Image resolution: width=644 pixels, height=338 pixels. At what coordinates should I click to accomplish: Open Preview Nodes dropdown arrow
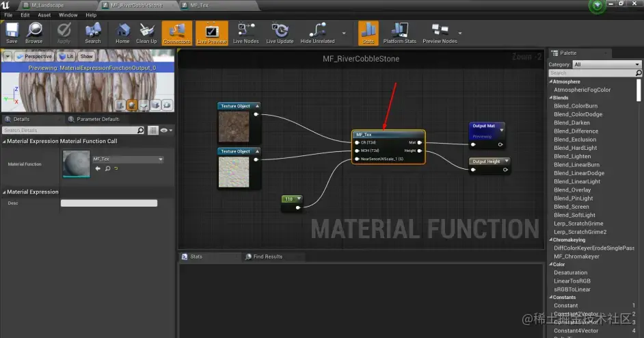(x=460, y=34)
